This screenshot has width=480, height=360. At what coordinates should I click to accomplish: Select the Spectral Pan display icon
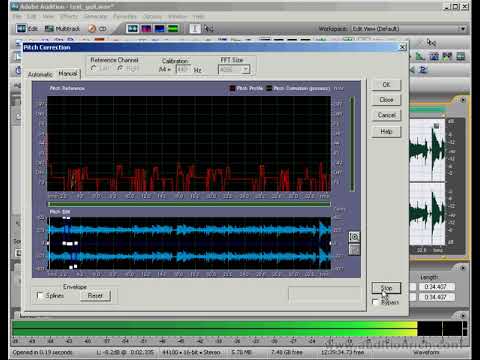point(160,29)
